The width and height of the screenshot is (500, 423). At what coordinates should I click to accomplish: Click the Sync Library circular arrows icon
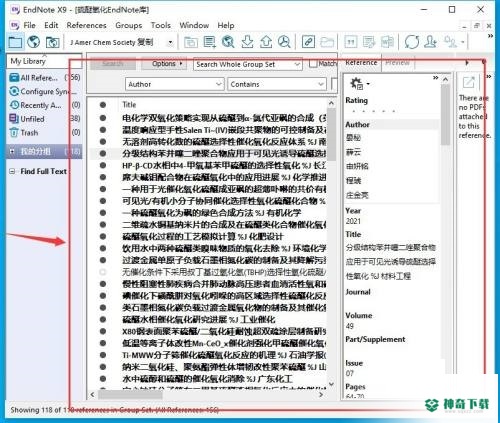412,42
